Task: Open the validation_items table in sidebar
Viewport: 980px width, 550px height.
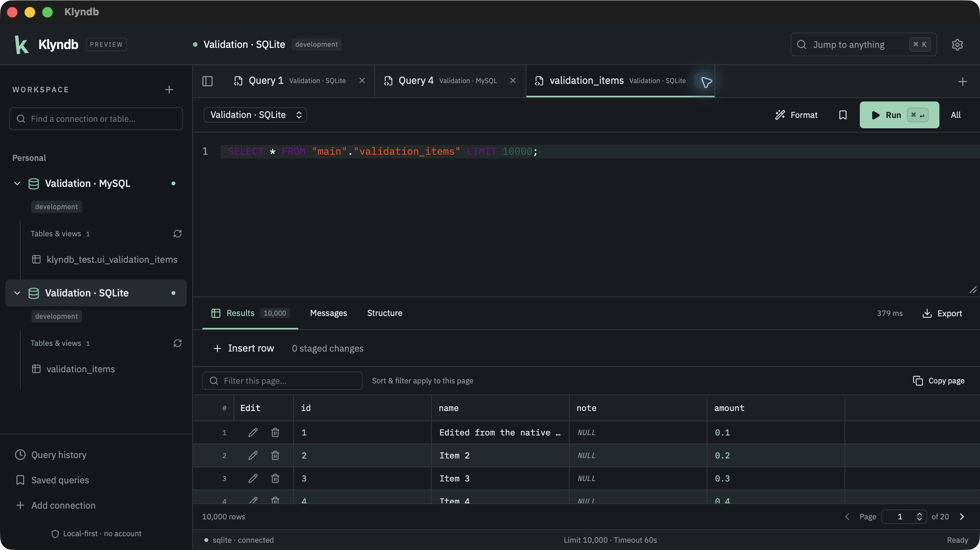Action: [73, 369]
